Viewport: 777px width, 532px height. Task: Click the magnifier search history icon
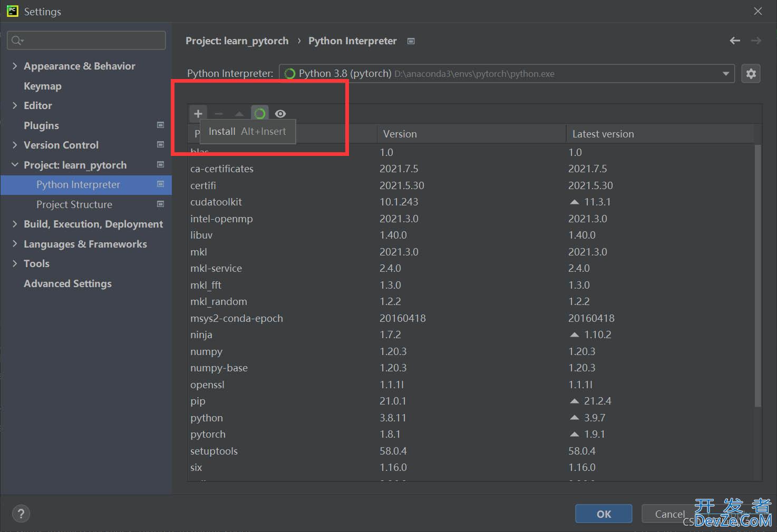[x=17, y=41]
